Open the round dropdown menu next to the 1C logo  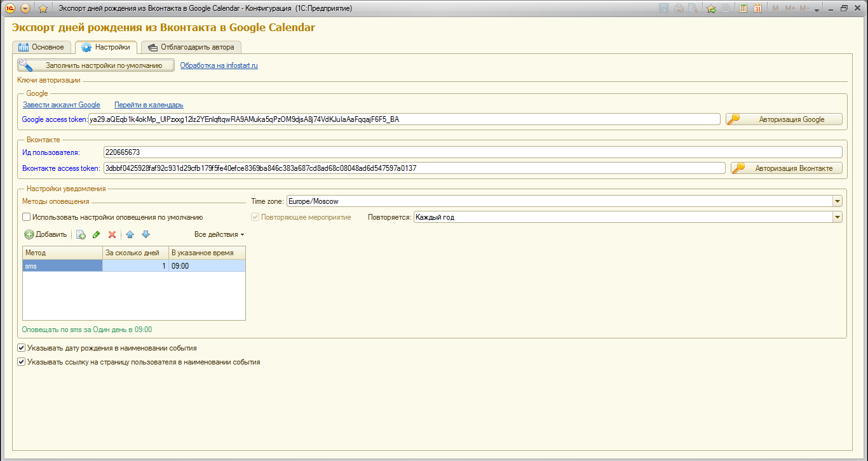(25, 8)
